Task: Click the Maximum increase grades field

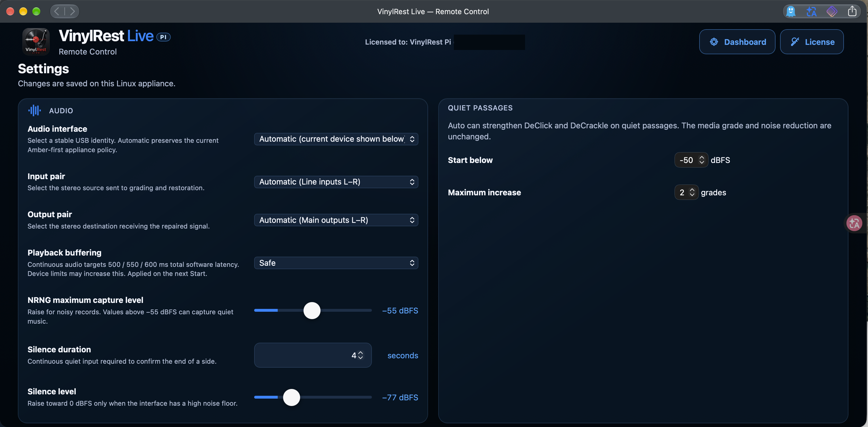Action: 686,192
